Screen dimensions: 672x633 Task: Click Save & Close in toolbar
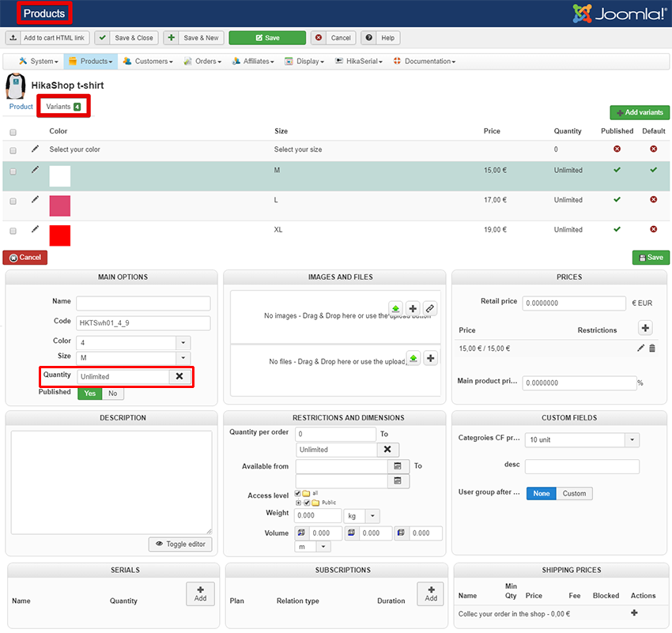[x=126, y=38]
